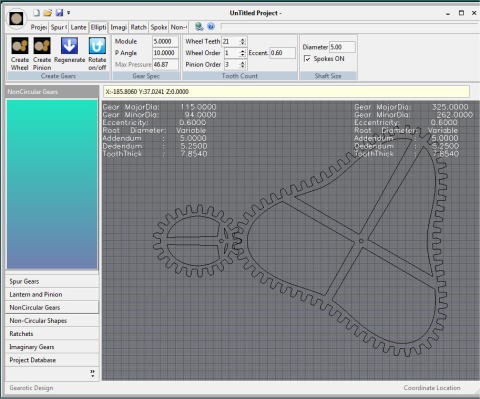This screenshot has width=480, height=399.
Task: Click the globe web icon
Action: [x=199, y=27]
